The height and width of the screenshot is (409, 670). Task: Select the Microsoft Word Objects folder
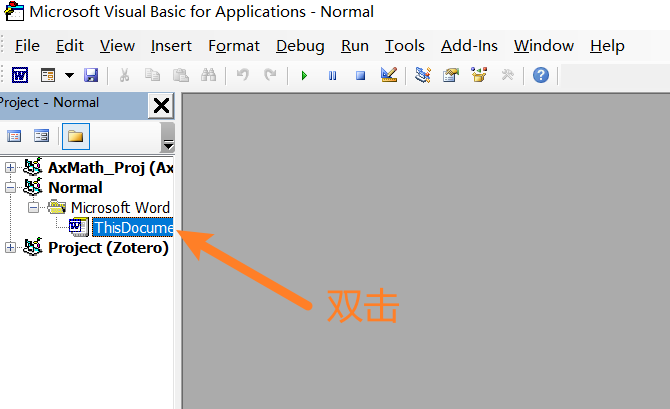pyautogui.click(x=120, y=208)
